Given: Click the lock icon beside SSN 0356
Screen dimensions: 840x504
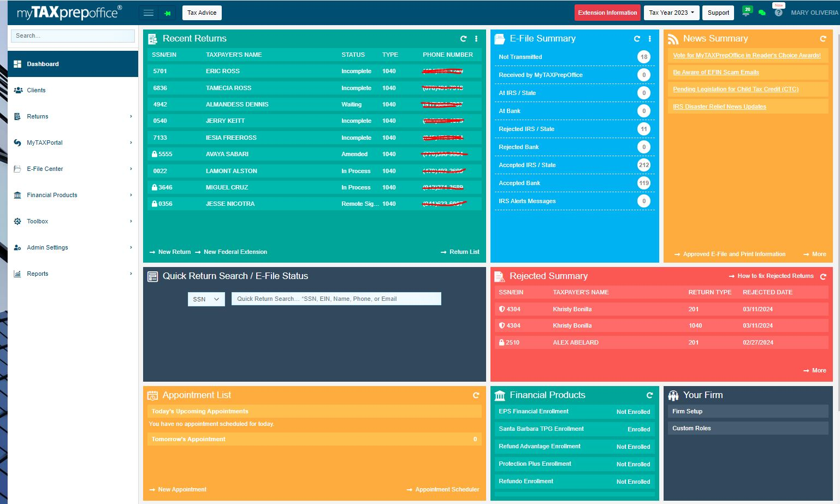Looking at the screenshot, I should tap(155, 204).
